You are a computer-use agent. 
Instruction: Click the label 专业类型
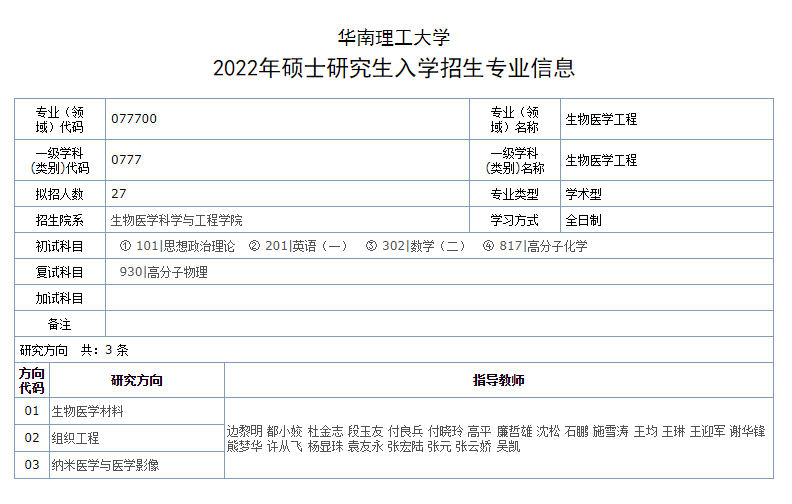pyautogui.click(x=515, y=194)
